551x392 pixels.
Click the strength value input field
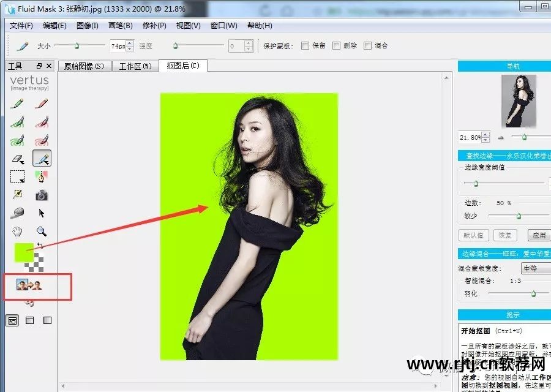click(x=236, y=46)
